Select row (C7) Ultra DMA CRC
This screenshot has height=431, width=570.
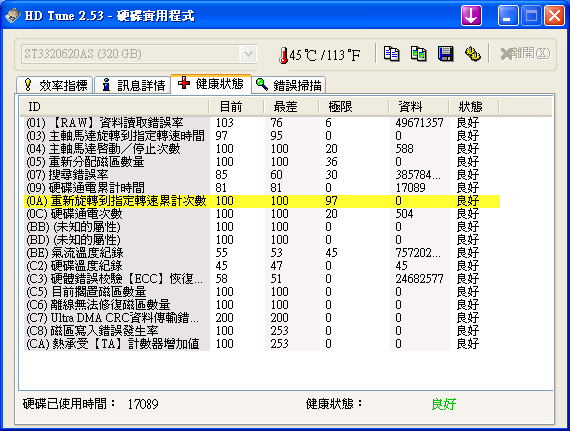coord(262,318)
